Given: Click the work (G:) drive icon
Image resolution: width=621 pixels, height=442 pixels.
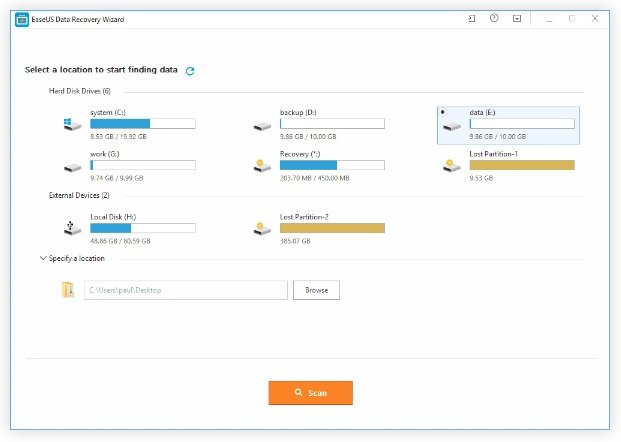Looking at the screenshot, I should [72, 168].
